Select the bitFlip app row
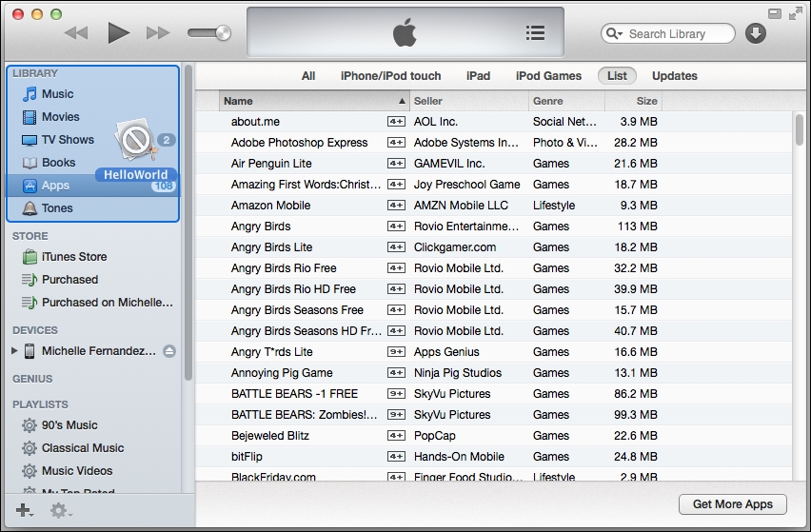 pos(493,457)
